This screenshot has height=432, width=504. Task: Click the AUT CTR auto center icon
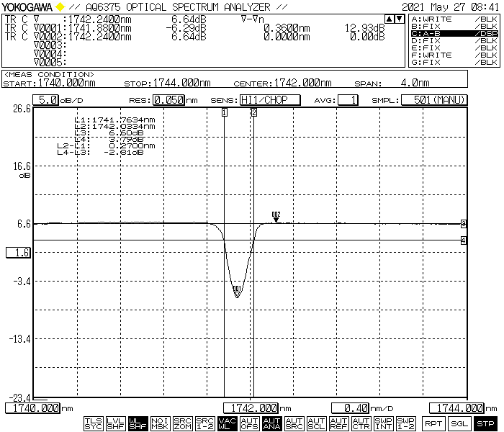pyautogui.click(x=361, y=423)
